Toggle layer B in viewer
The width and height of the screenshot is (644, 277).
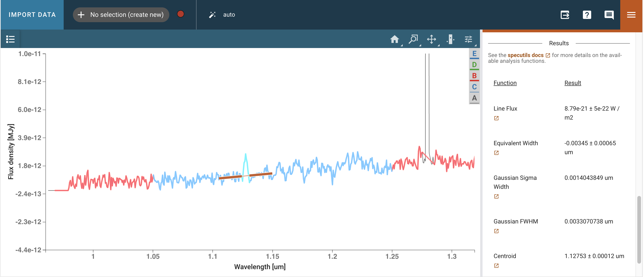click(x=474, y=76)
